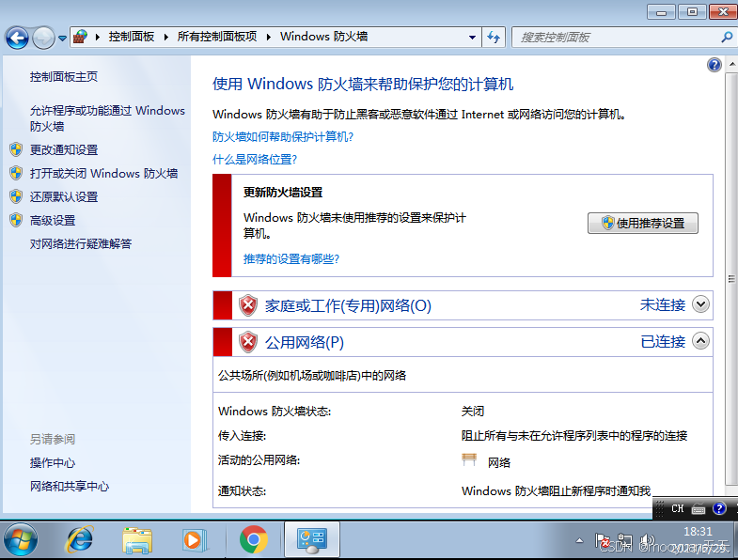Click the 关闭 firewall status value
Image resolution: width=738 pixels, height=560 pixels.
click(x=473, y=412)
